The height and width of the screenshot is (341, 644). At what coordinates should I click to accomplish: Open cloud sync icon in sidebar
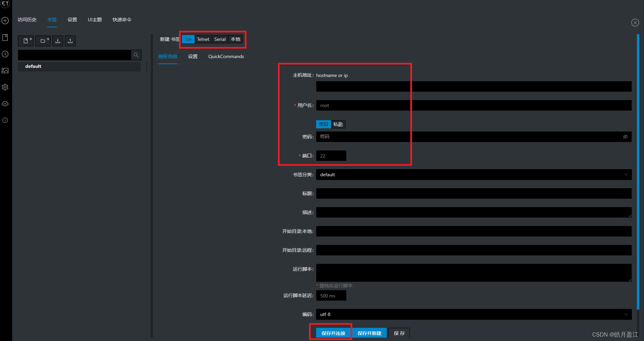5,104
